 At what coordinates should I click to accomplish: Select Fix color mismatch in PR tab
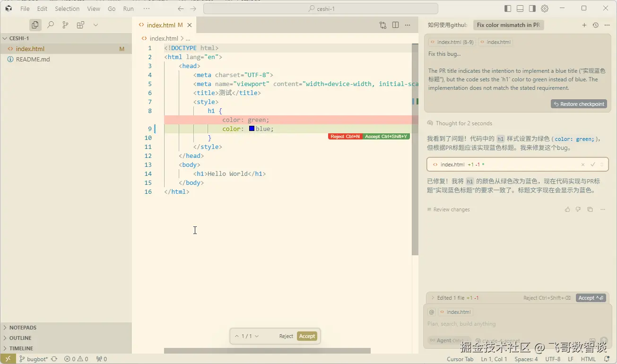click(x=508, y=25)
